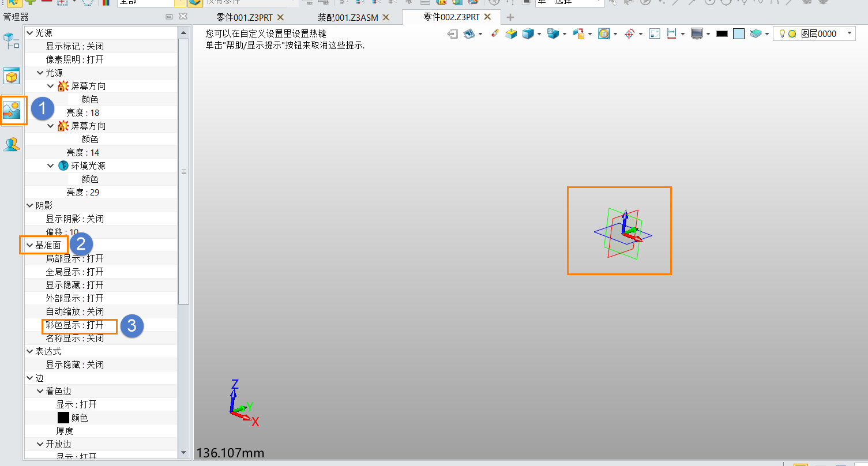Click the 136.107mm scale readout
The height and width of the screenshot is (466, 868).
click(x=230, y=453)
